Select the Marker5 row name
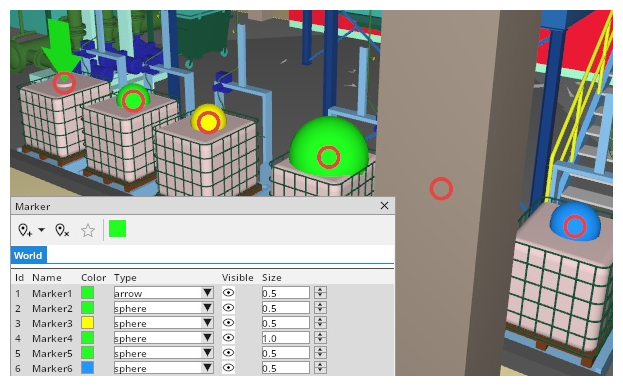 52,353
